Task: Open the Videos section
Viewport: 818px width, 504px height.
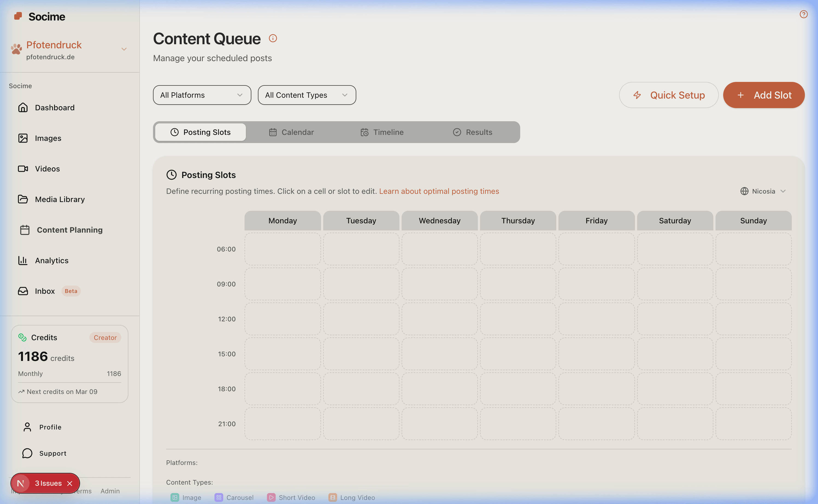Action: coord(47,169)
